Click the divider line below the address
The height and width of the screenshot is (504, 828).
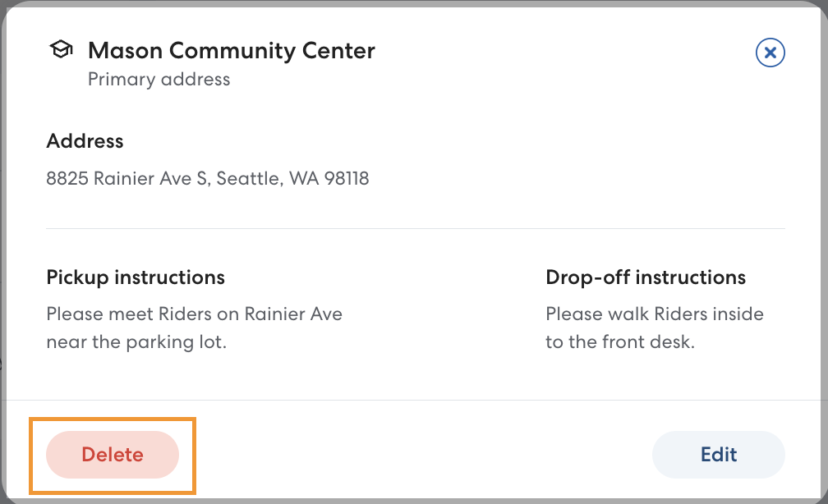point(415,228)
